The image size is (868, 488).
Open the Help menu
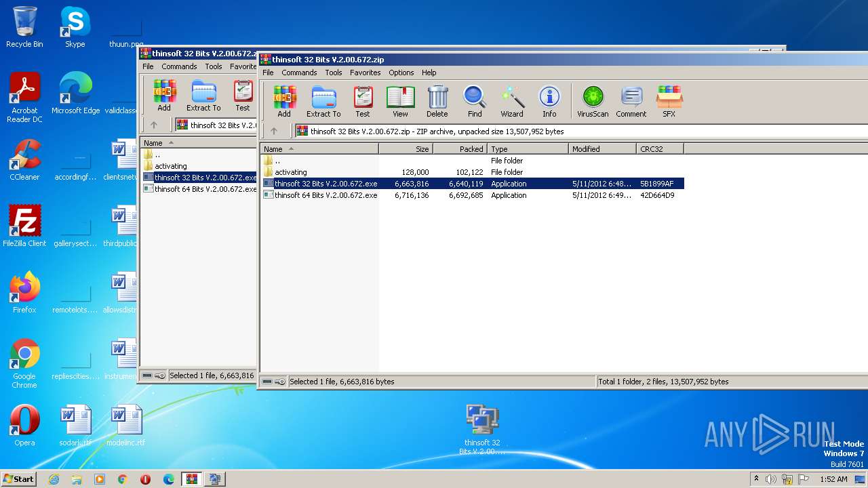[429, 73]
